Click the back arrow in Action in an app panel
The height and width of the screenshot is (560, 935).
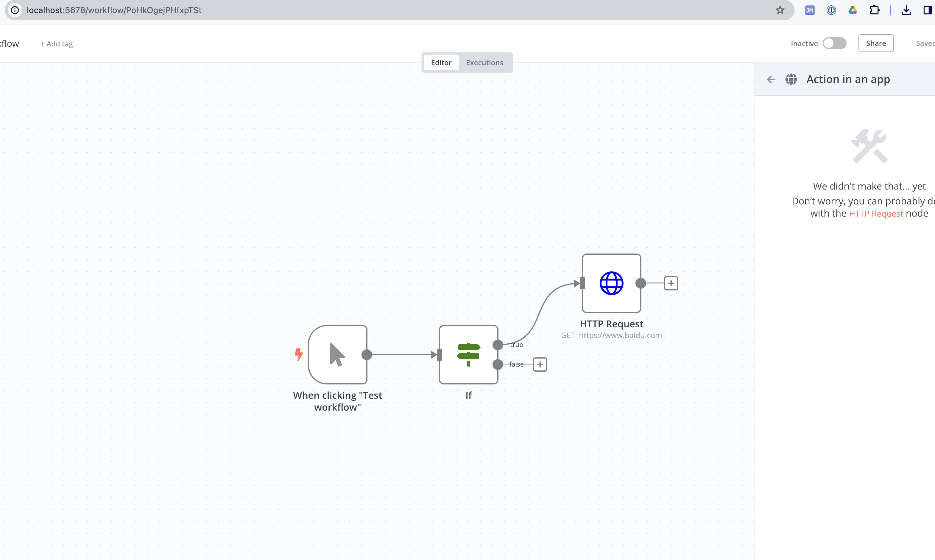771,79
